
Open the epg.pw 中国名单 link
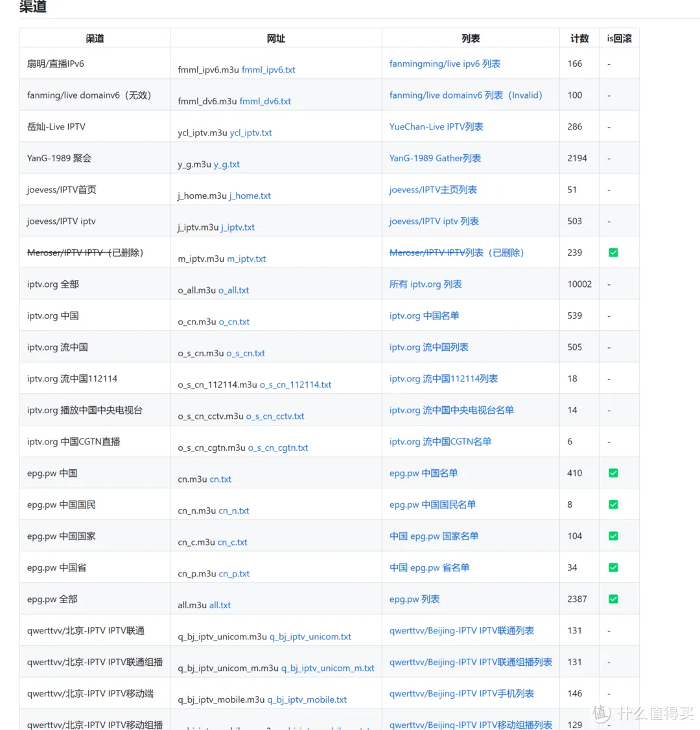click(423, 473)
